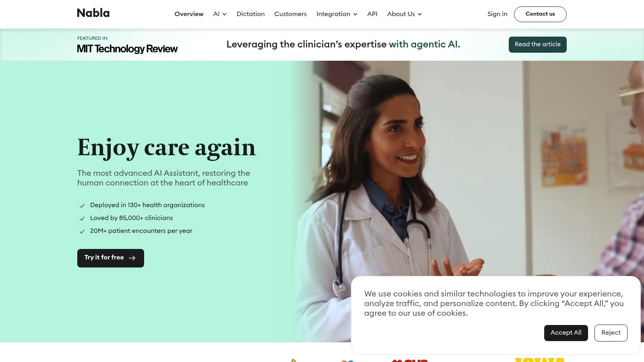This screenshot has width=644, height=362.
Task: Expand the AI dropdown chevron
Action: [225, 14]
